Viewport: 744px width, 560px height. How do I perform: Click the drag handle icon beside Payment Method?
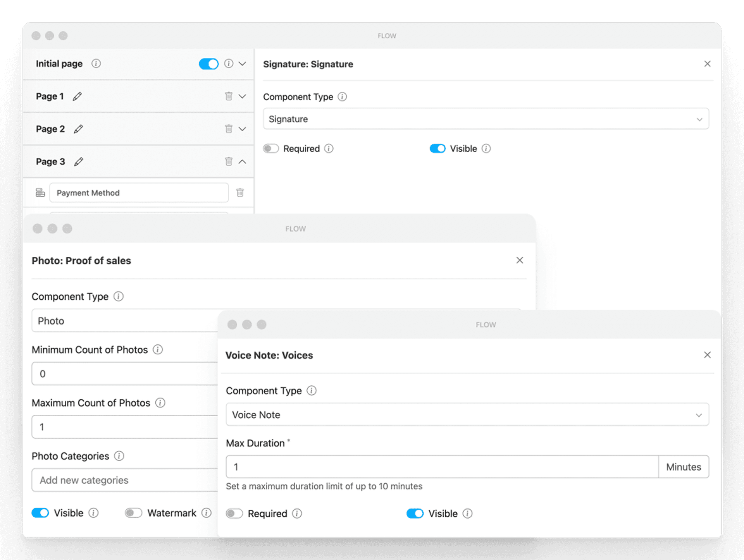[x=40, y=192]
